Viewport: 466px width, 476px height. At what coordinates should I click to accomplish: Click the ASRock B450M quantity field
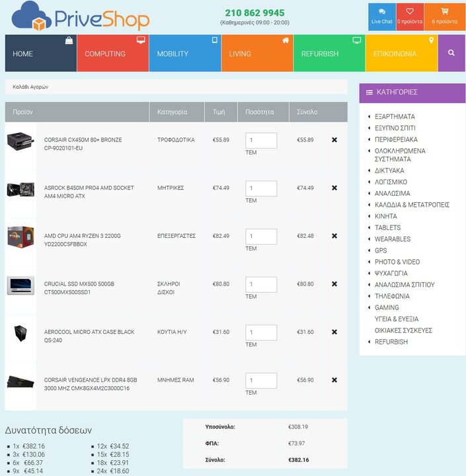[261, 188]
